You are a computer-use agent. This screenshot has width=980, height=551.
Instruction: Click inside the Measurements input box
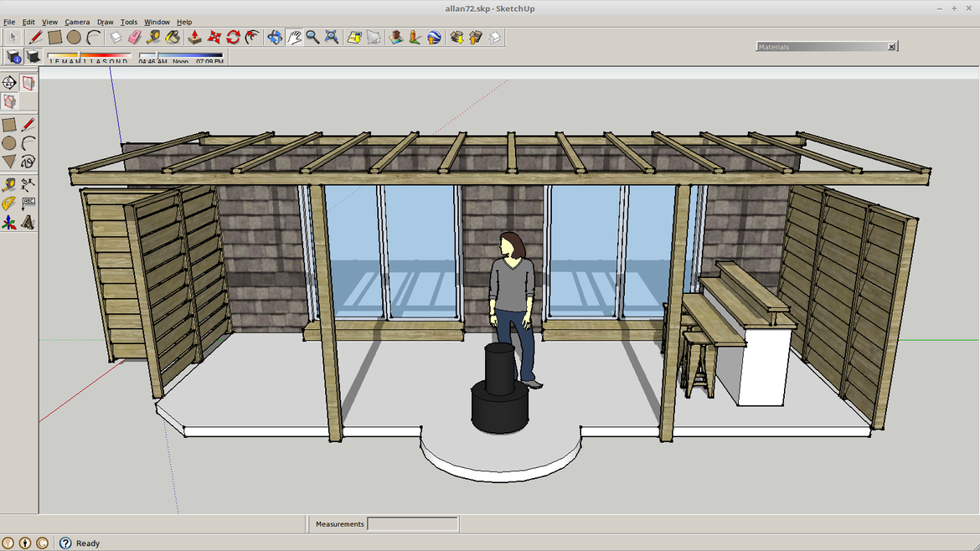[x=412, y=524]
